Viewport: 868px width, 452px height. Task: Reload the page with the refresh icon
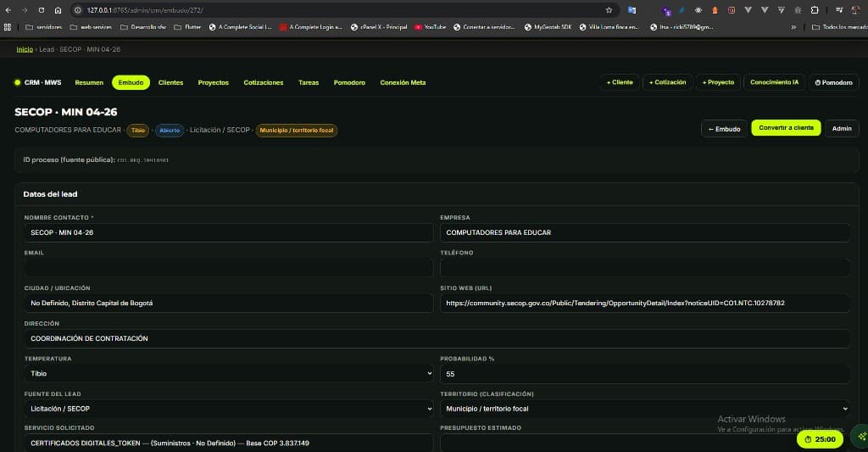pyautogui.click(x=42, y=10)
